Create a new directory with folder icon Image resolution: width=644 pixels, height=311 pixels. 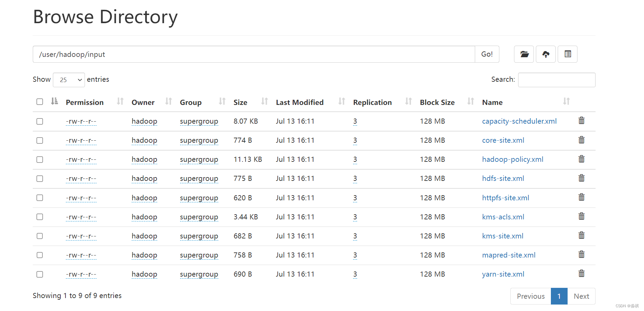(524, 54)
